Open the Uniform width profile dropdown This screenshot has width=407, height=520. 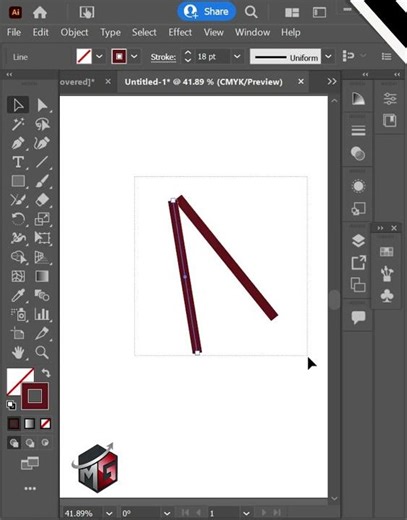pos(328,57)
